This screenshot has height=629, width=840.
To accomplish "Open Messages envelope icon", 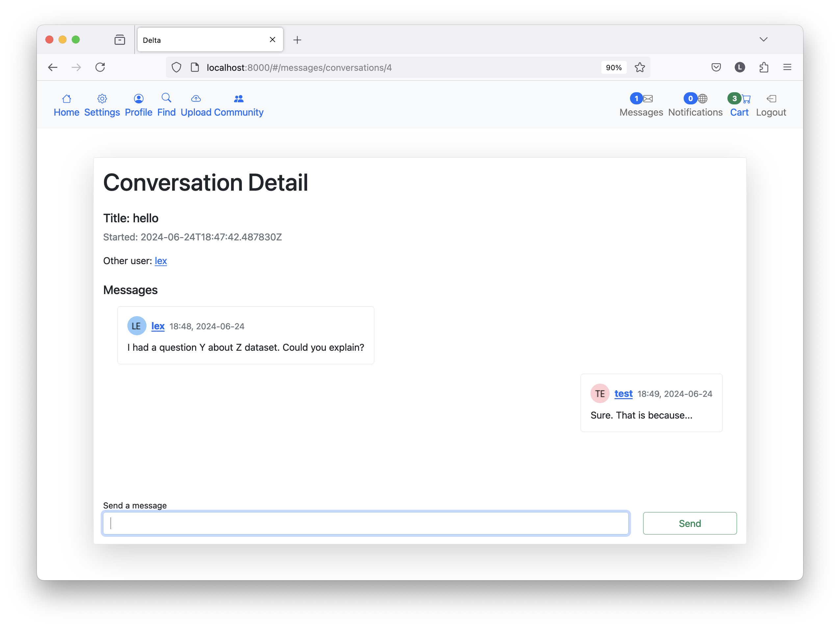I will click(648, 99).
